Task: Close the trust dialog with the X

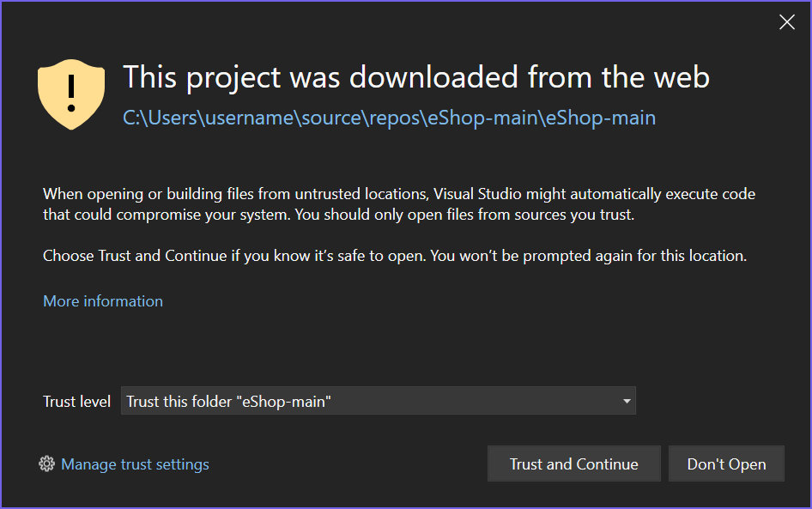Action: coord(786,23)
